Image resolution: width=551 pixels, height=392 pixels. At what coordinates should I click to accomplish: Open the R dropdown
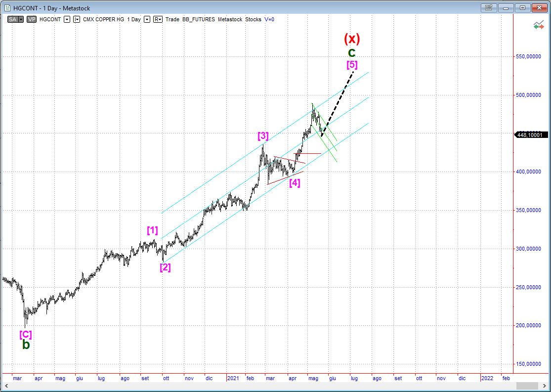158,20
